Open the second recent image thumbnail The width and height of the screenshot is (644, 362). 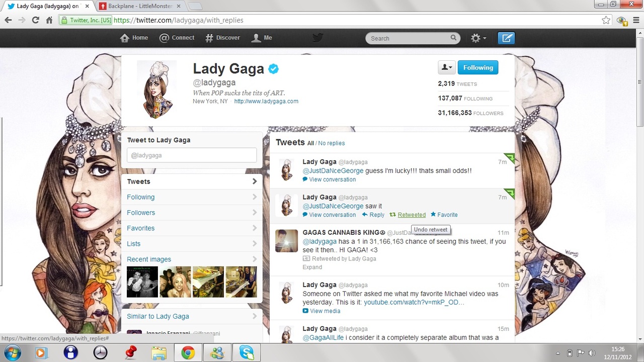tap(175, 282)
